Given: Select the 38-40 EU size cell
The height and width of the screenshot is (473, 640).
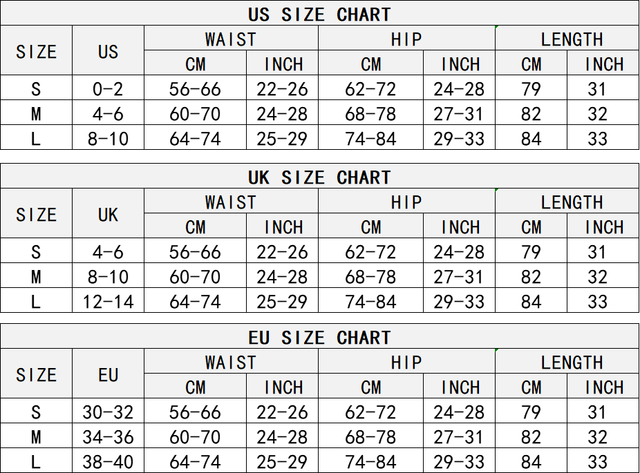Looking at the screenshot, I should pyautogui.click(x=108, y=461).
